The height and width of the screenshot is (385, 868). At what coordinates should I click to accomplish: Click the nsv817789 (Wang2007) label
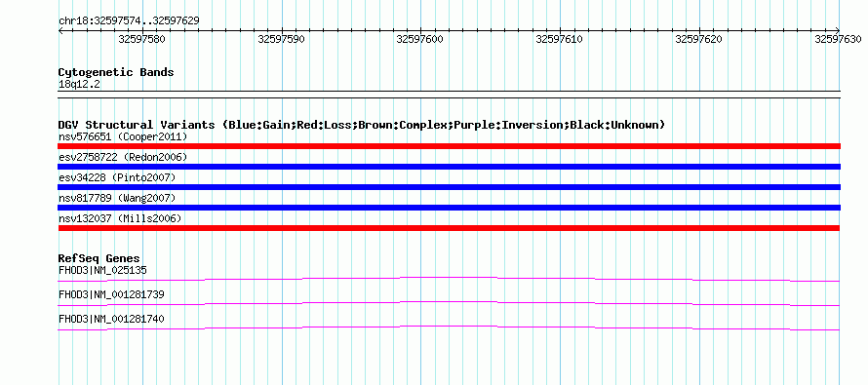[117, 198]
